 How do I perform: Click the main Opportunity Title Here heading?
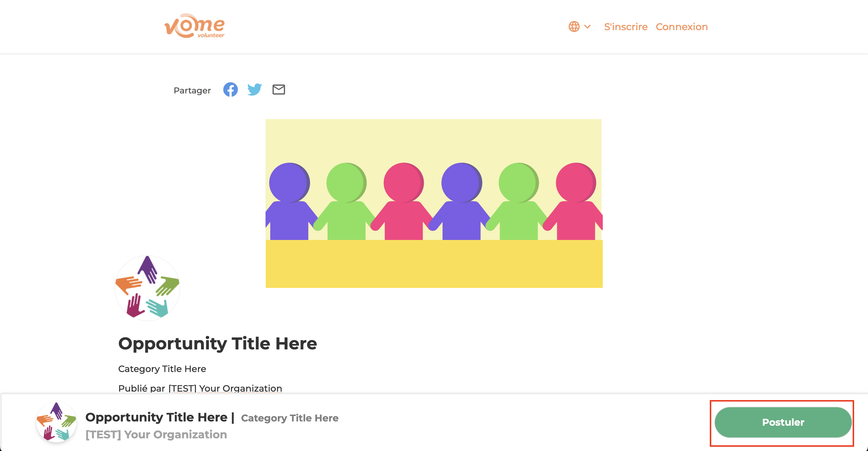coord(217,343)
